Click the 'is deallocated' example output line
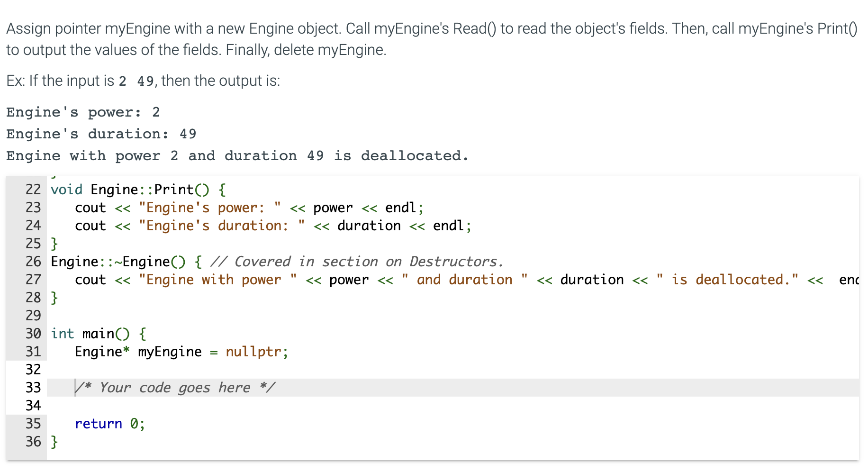 pos(237,155)
